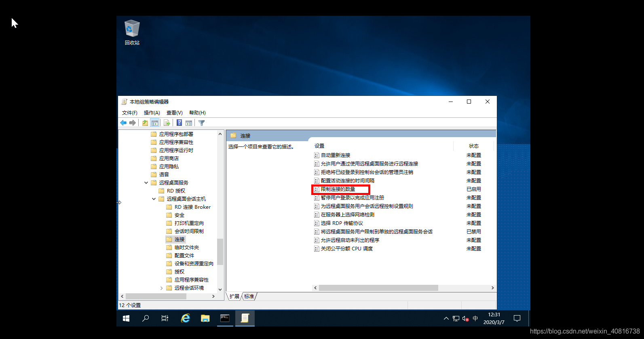The height and width of the screenshot is (339, 644).
Task: Toggle the Show/Hide Console Tree button
Action: (x=154, y=123)
